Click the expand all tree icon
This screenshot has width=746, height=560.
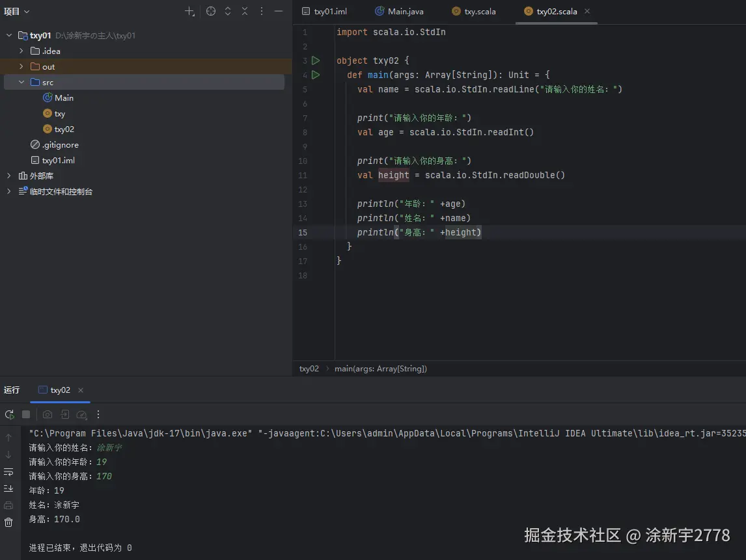[x=228, y=12]
